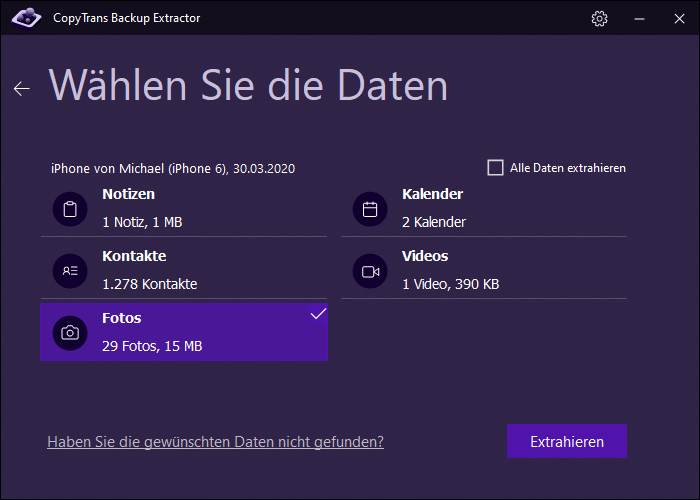
Task: Select the Kalender heading
Action: tap(432, 194)
